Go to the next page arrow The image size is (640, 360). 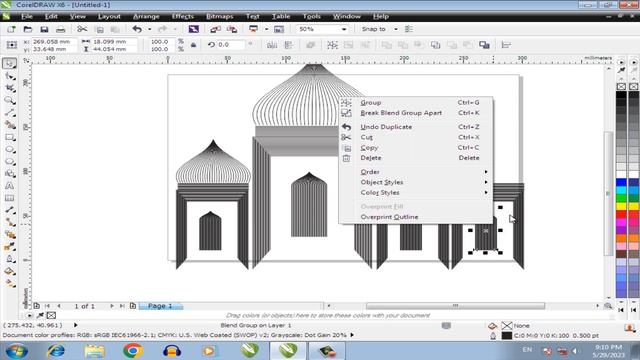[x=112, y=306]
